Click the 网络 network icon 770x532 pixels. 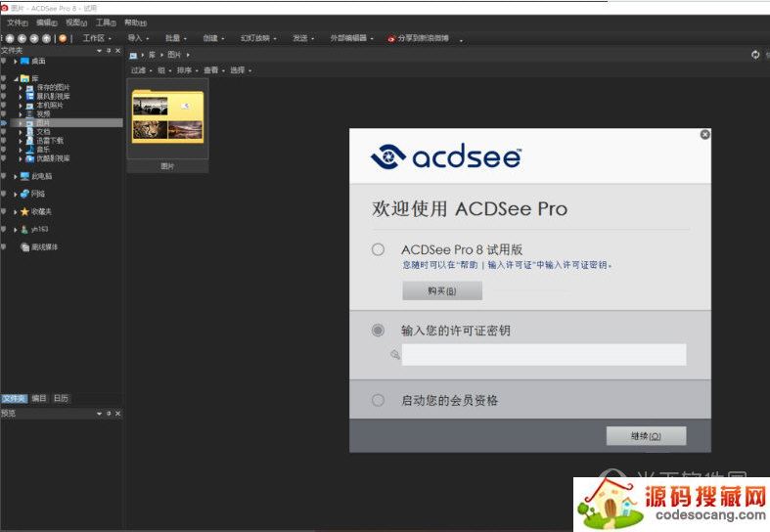coord(24,194)
